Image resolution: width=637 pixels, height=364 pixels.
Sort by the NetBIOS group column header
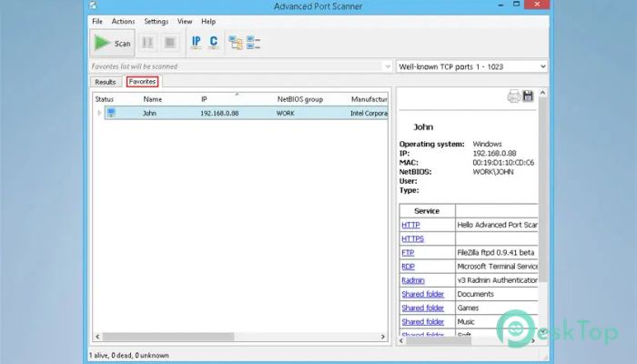pos(299,99)
